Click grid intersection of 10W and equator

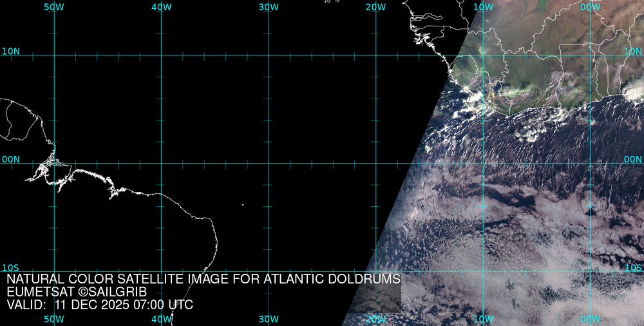(483, 163)
